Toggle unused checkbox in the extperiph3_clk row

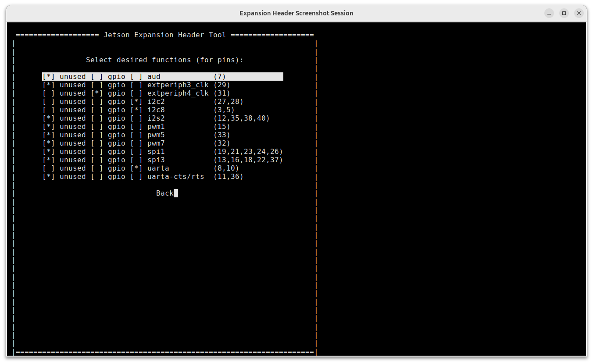pyautogui.click(x=49, y=85)
